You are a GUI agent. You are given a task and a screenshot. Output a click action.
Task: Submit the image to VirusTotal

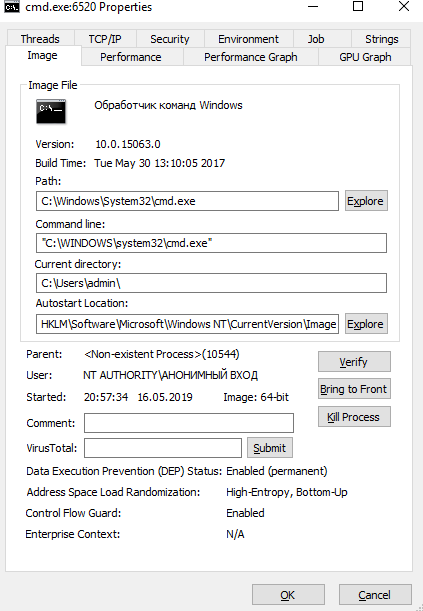coord(270,448)
